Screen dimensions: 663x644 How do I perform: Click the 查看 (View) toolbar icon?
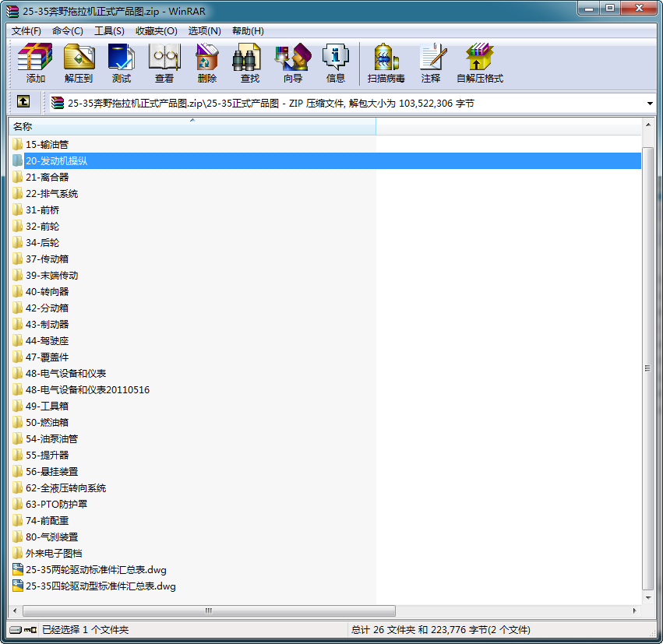pyautogui.click(x=164, y=62)
